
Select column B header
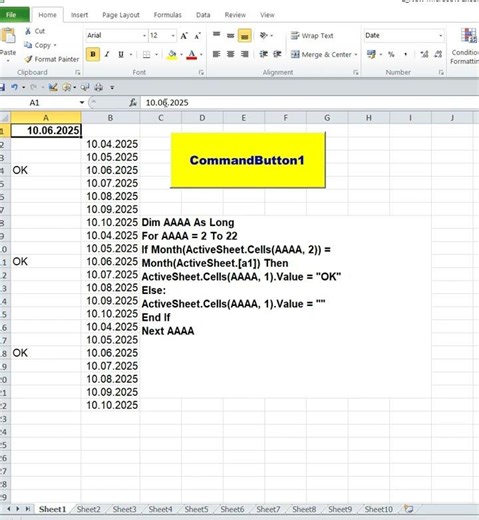pos(110,118)
